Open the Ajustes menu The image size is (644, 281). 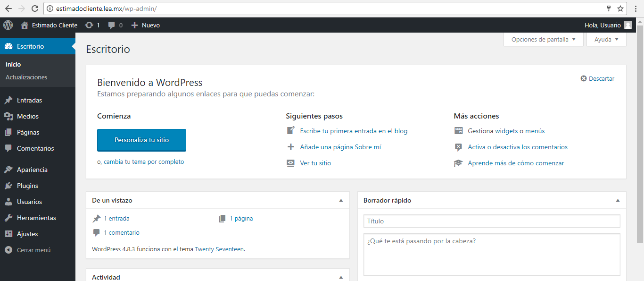pos(38,234)
